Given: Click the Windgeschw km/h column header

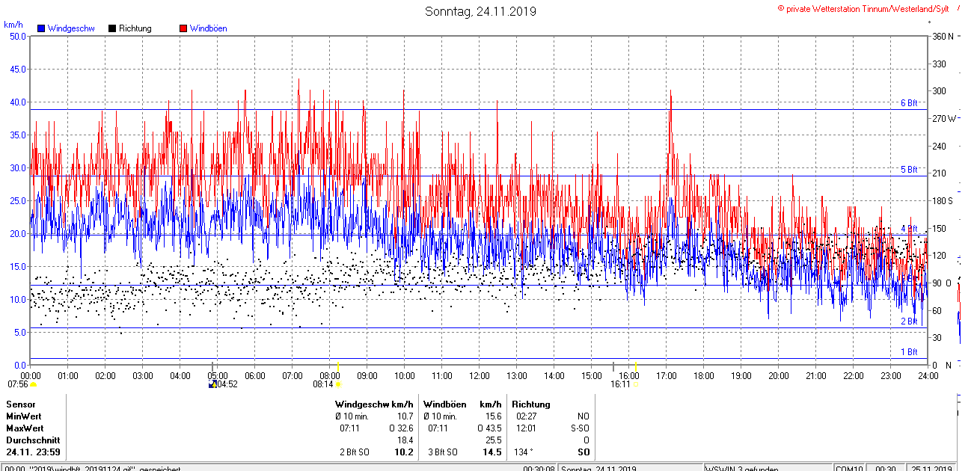Looking at the screenshot, I should tap(374, 404).
